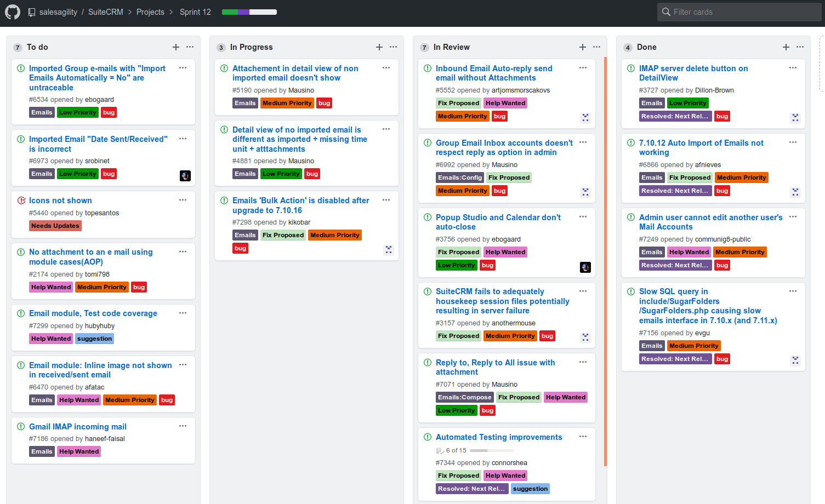Image resolution: width=825 pixels, height=504 pixels.
Task: Open the To do column options menu
Action: pyautogui.click(x=190, y=47)
